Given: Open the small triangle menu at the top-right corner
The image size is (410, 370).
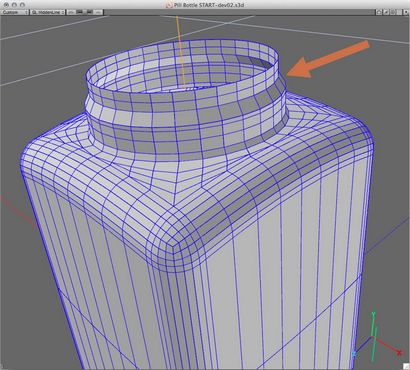Looking at the screenshot, I should click(406, 12).
